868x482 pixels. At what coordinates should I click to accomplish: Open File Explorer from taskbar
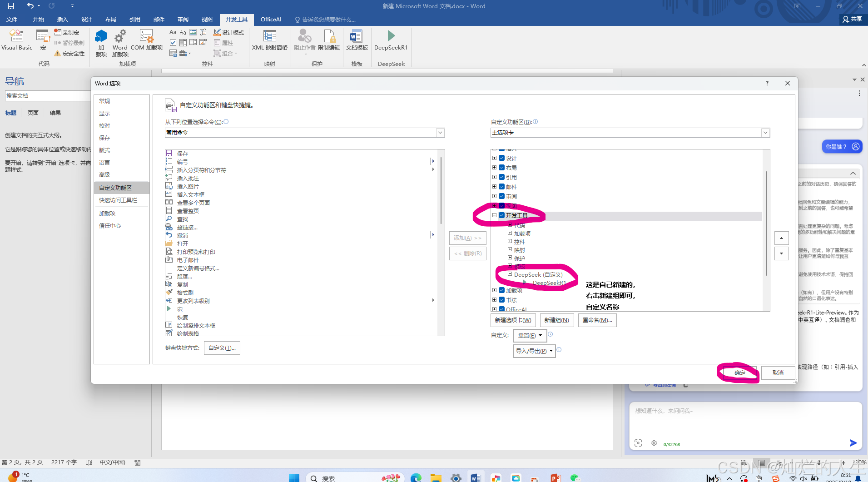click(x=436, y=477)
